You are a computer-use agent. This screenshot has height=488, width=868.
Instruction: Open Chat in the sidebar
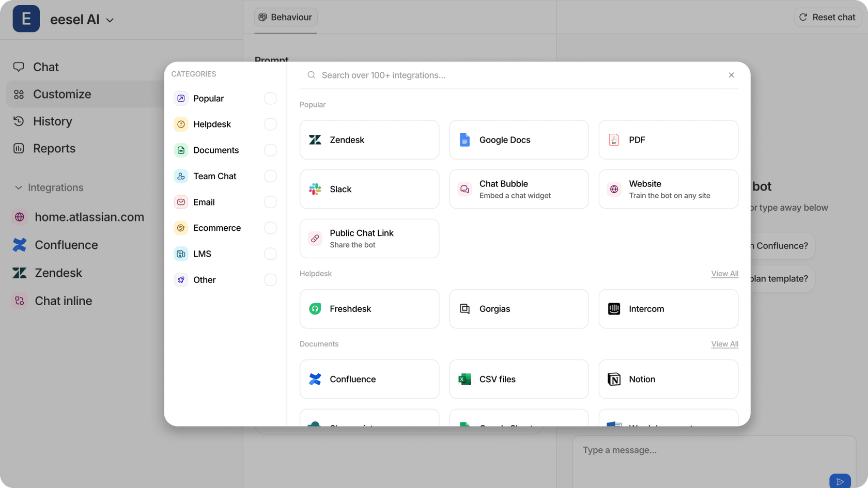[x=45, y=67]
